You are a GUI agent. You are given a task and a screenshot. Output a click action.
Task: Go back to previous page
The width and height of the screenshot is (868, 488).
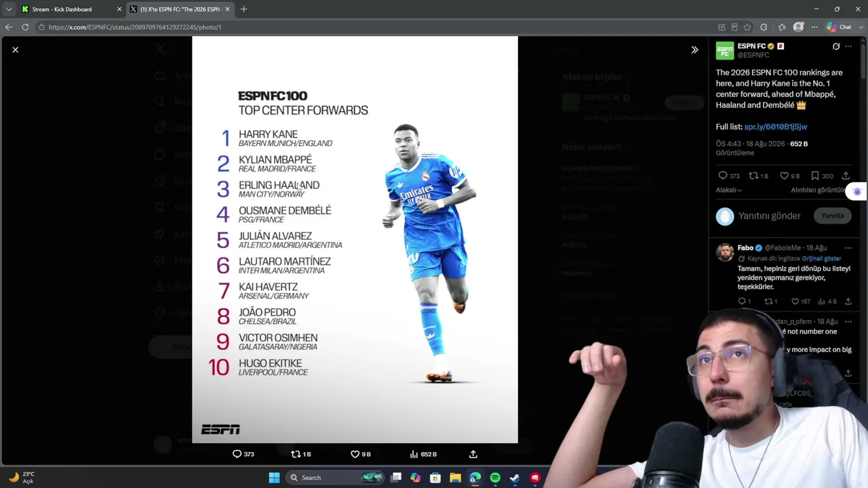point(9,27)
